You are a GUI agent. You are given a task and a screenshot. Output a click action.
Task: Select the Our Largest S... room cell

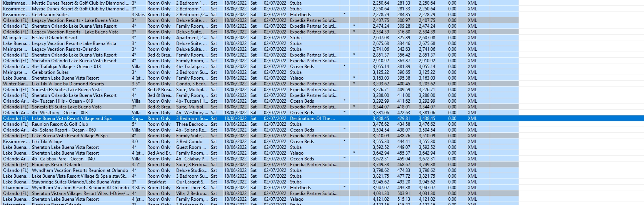click(x=191, y=182)
